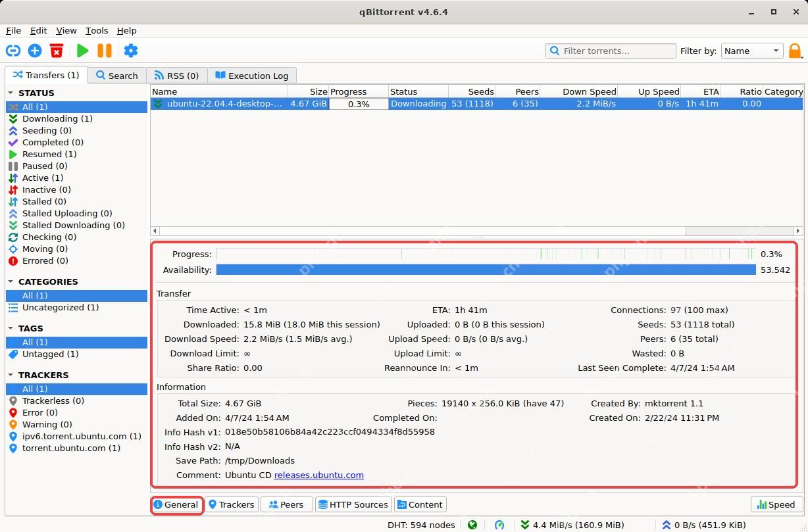Click the Filter torrents search field
The height and width of the screenshot is (532, 808).
611,51
